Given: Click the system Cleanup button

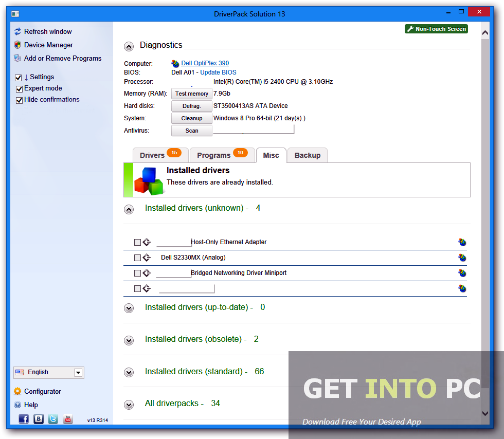Looking at the screenshot, I should click(191, 118).
